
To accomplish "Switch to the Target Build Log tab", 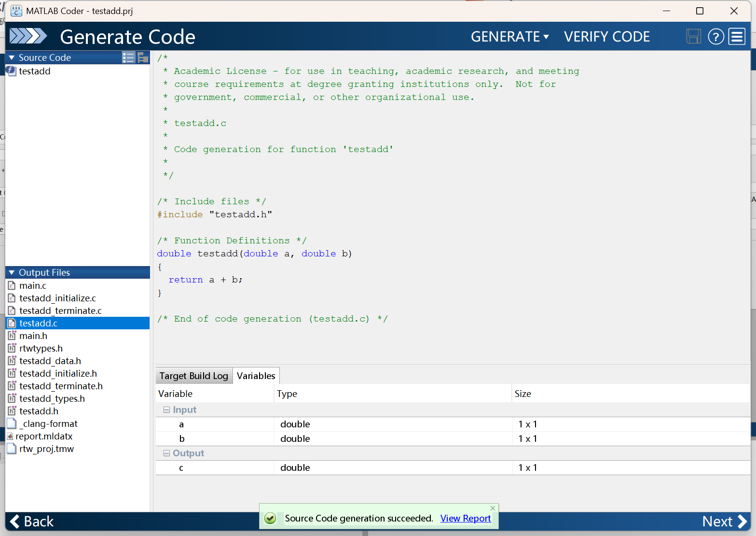I will (194, 376).
